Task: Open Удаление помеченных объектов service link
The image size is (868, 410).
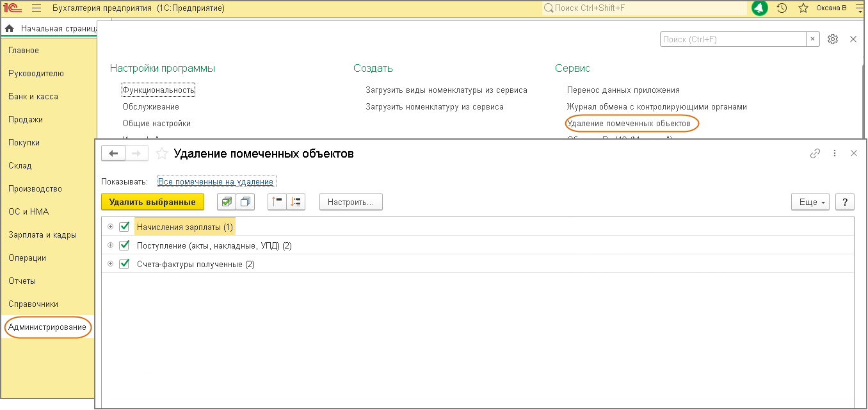Action: tap(629, 123)
